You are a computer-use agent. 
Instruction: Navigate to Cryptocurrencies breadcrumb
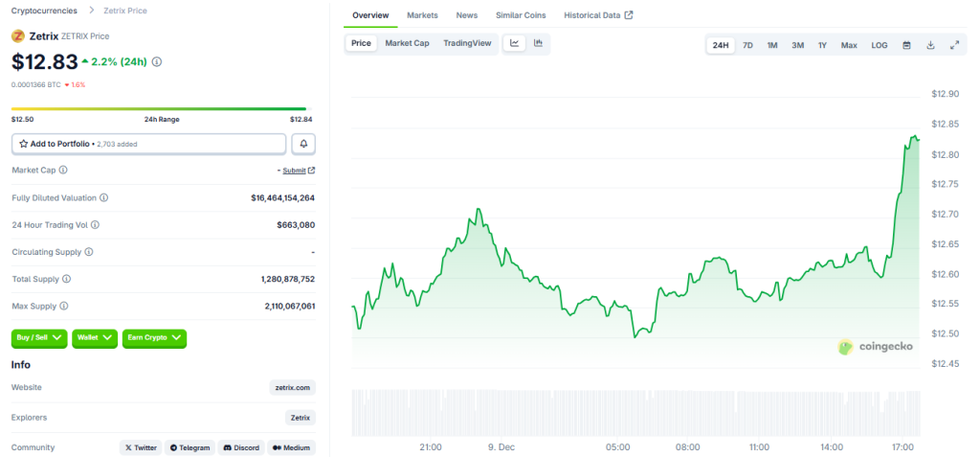point(44,11)
